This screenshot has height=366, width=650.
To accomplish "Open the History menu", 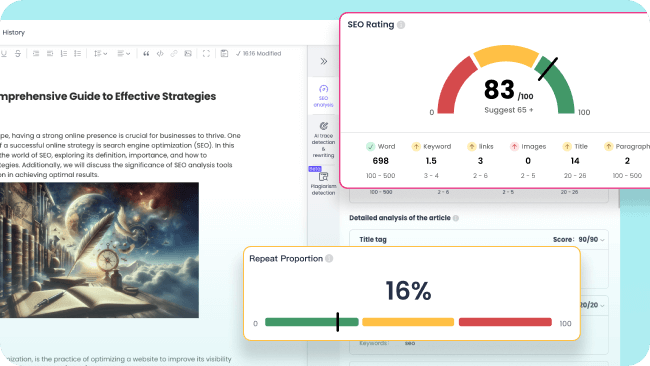I will [14, 32].
